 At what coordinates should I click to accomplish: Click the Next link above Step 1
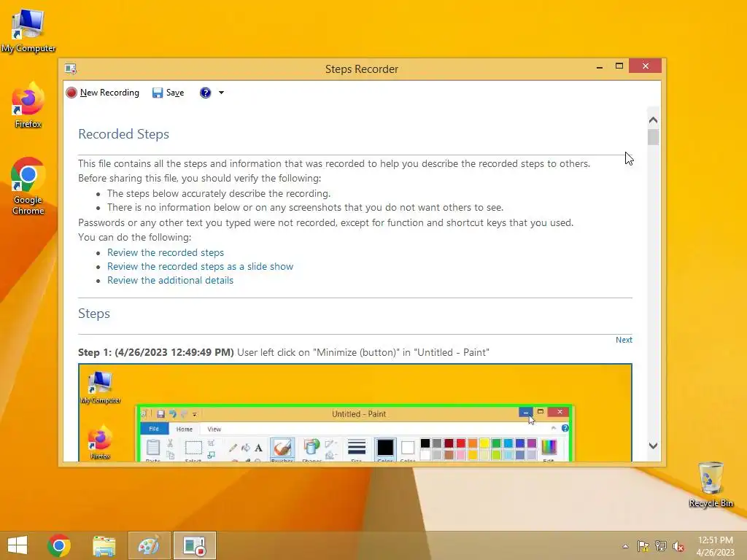(x=624, y=340)
